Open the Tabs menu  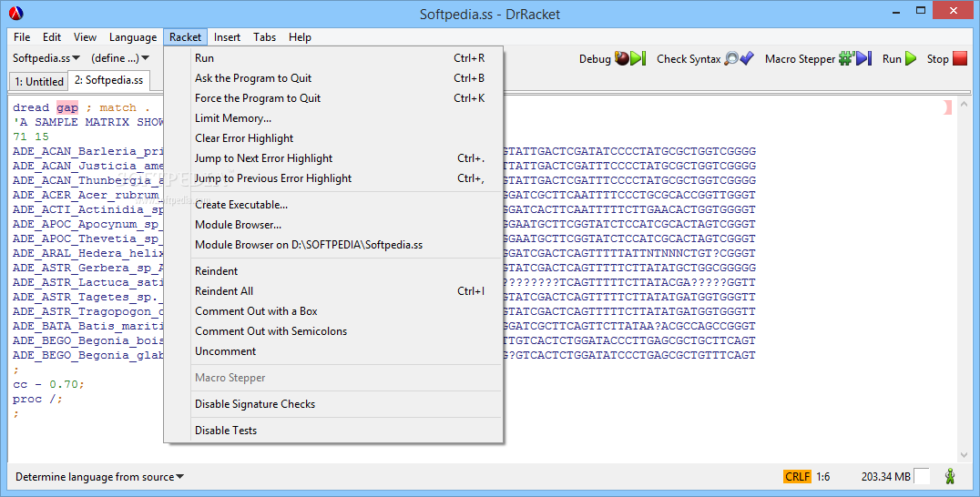coord(264,36)
